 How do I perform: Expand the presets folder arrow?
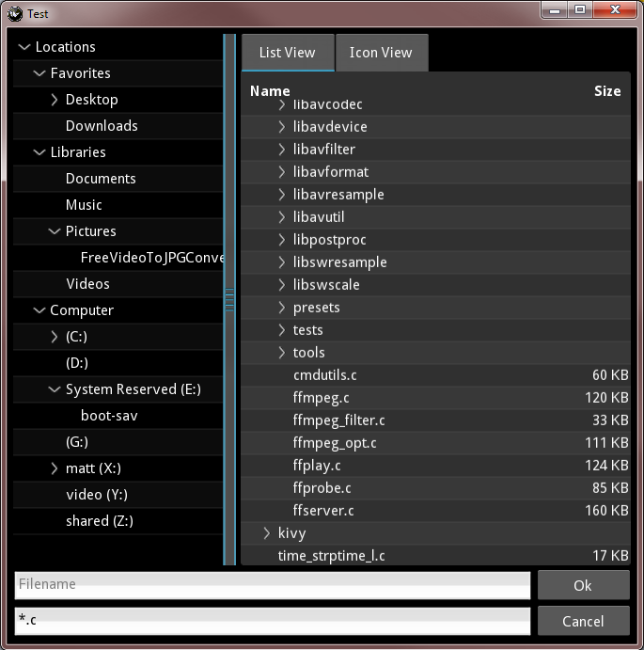pyautogui.click(x=282, y=308)
